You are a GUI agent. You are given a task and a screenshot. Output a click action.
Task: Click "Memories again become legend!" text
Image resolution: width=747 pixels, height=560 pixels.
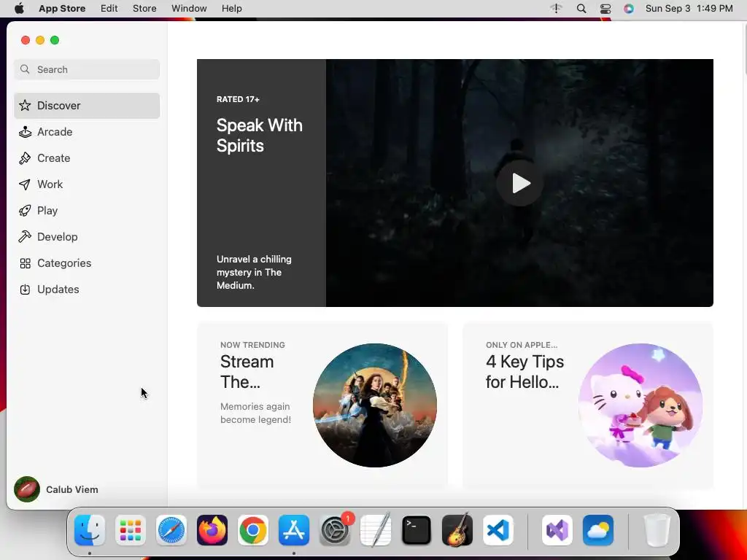tap(255, 413)
